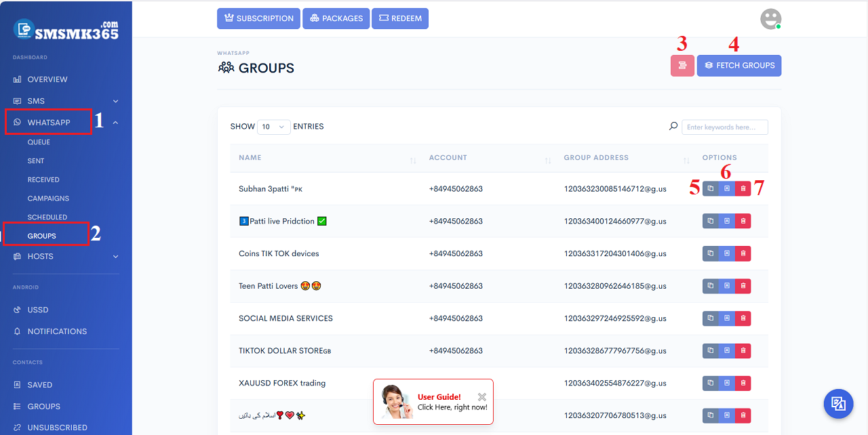This screenshot has height=435, width=868.
Task: Delete the Coins TIK TOK devices group
Action: pyautogui.click(x=743, y=253)
